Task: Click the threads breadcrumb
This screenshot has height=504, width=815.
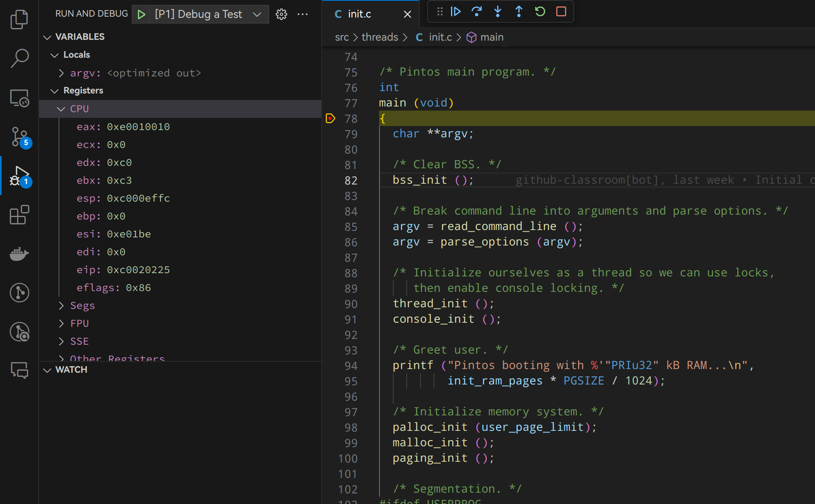Action: pyautogui.click(x=379, y=37)
